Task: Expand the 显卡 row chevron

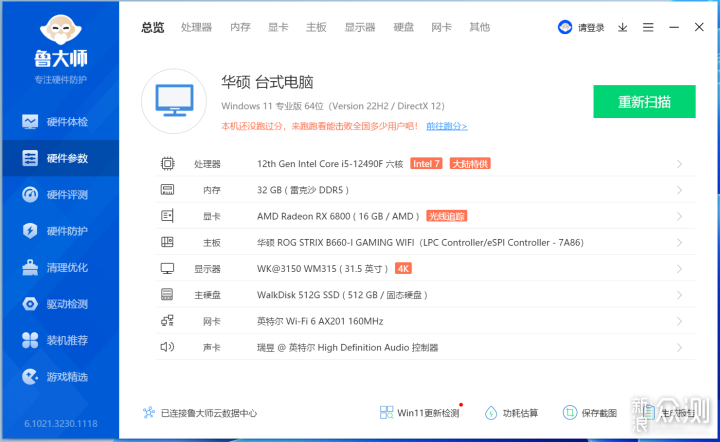Action: click(x=680, y=216)
